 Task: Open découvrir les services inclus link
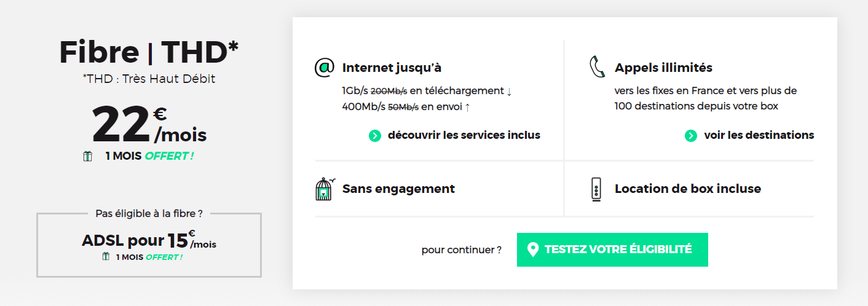coord(464,135)
